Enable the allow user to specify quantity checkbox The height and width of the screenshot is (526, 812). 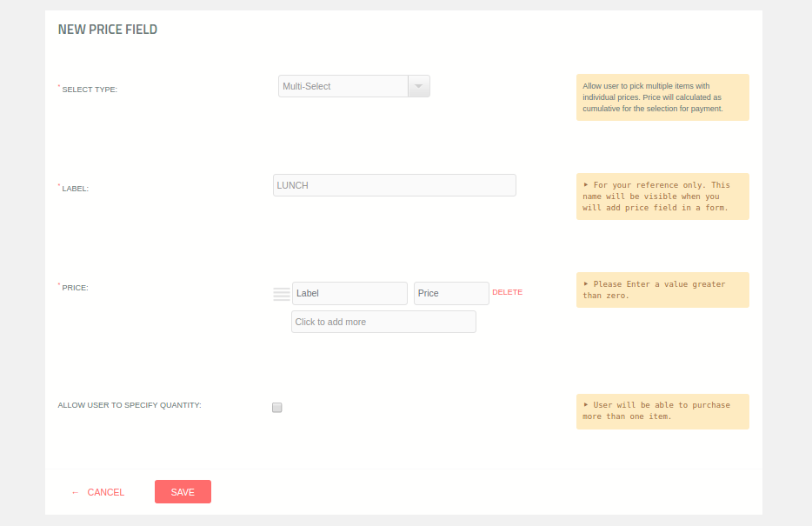tap(276, 407)
